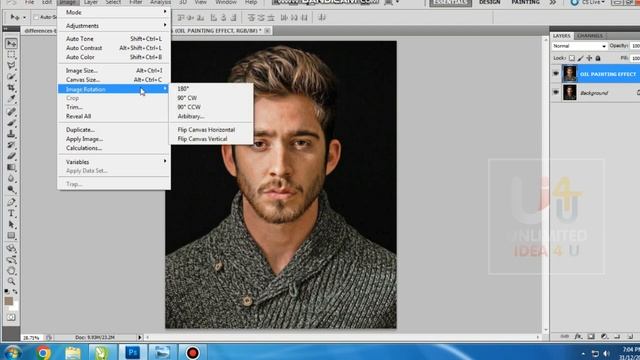Expand the Adjustments submenu
Image resolution: width=640 pixels, height=360 pixels.
point(113,26)
